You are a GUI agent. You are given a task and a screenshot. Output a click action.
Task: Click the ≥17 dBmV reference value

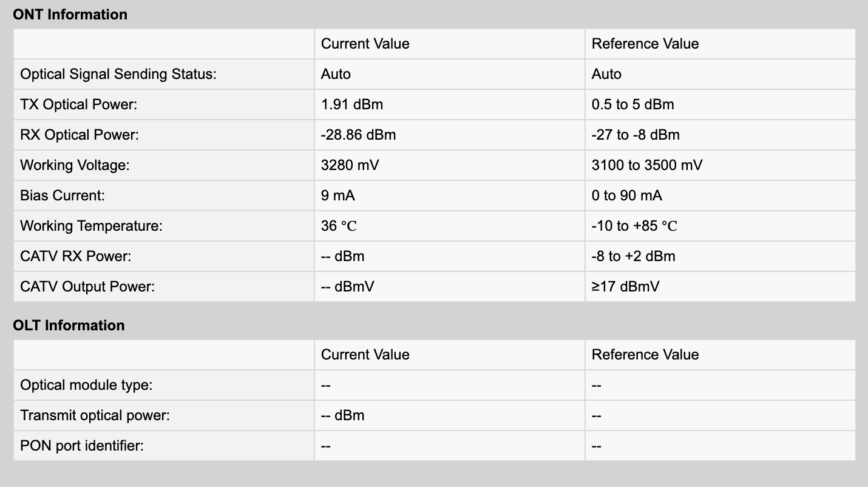tap(625, 287)
